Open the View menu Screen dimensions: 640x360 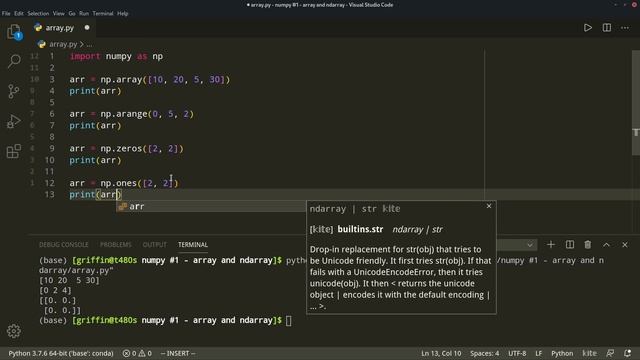[58, 13]
